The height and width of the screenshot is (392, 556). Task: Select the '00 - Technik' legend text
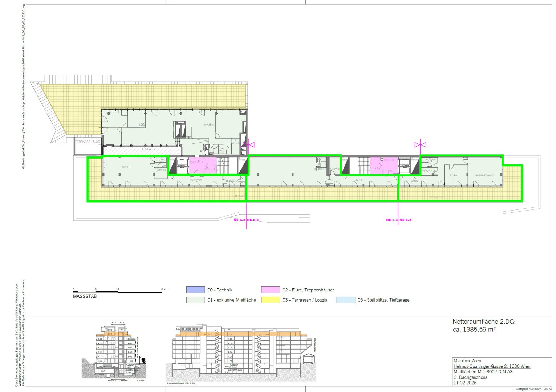click(220, 290)
